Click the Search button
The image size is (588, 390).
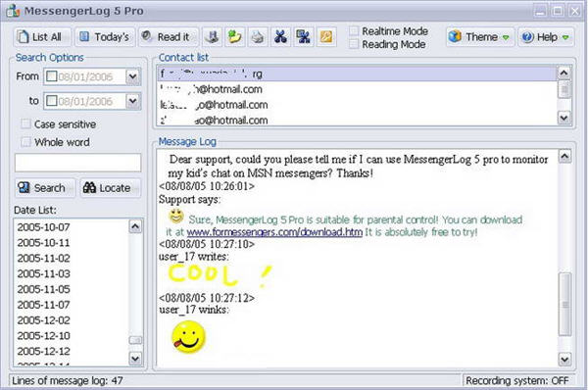pos(45,188)
